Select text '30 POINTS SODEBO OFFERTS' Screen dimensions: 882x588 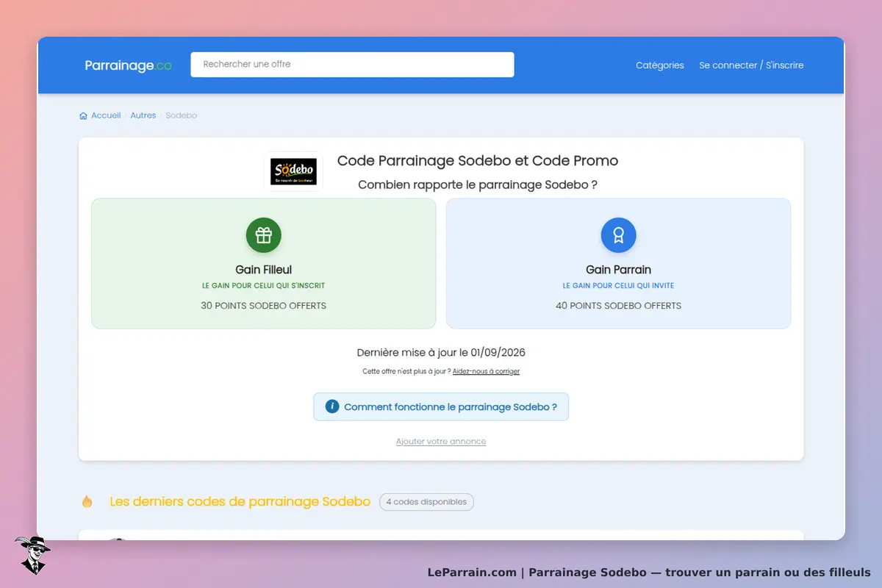pyautogui.click(x=263, y=306)
